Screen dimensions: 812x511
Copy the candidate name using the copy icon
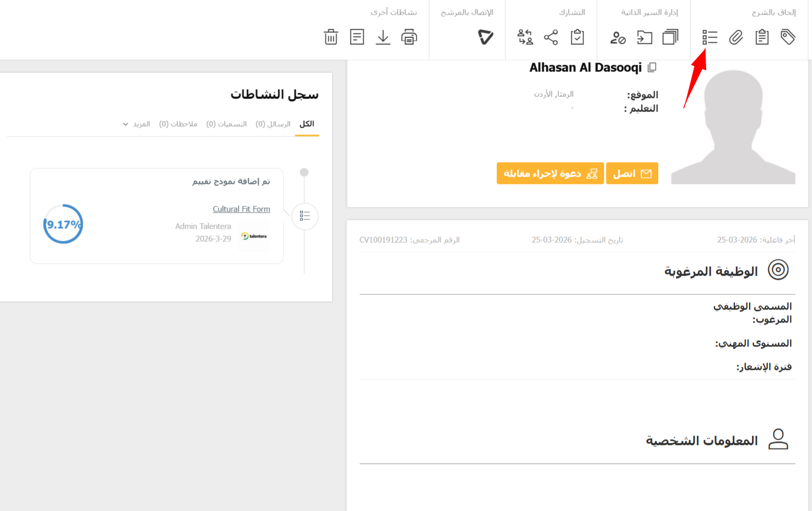tap(652, 67)
